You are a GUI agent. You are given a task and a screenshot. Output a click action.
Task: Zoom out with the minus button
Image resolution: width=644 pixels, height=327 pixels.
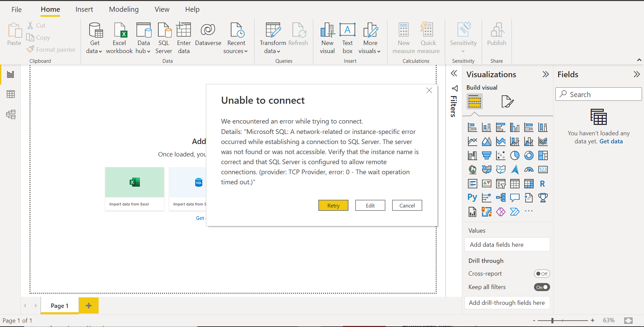click(x=534, y=320)
